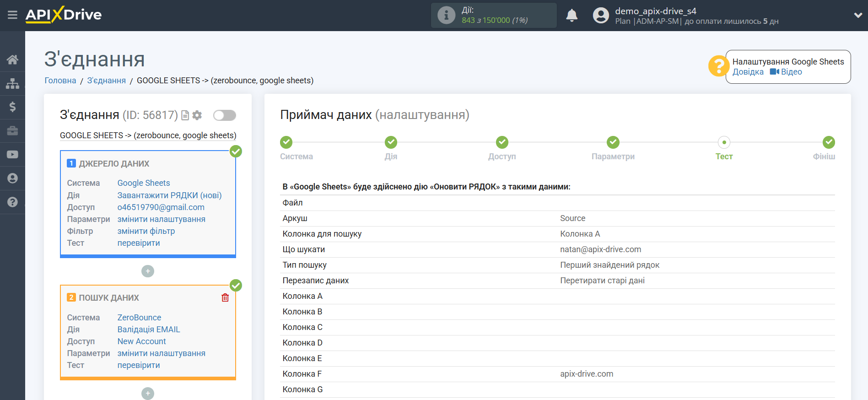
Task: Open the YouTube video icon in sidebar
Action: (x=12, y=155)
